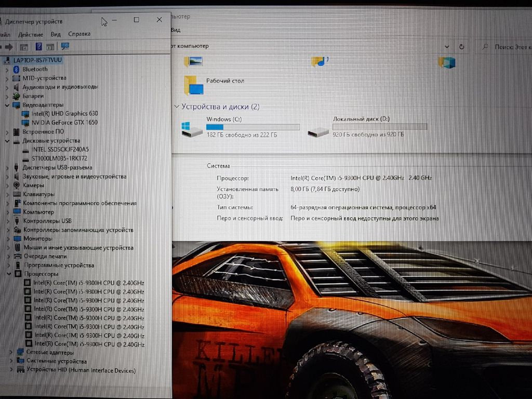Click the refresh icon in Explorer address bar
Screen dimensions: 532x399
click(x=461, y=47)
